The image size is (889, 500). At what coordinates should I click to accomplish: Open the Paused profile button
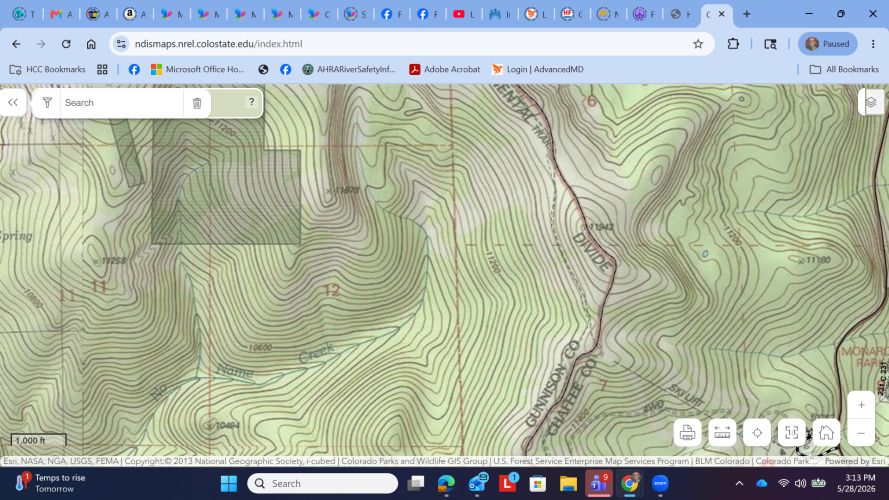pos(828,44)
